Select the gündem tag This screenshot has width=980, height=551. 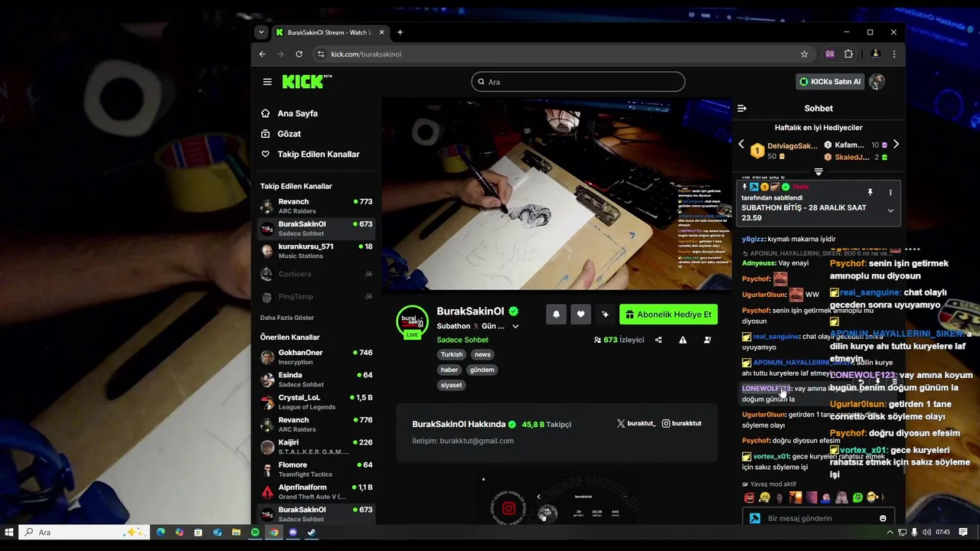482,370
